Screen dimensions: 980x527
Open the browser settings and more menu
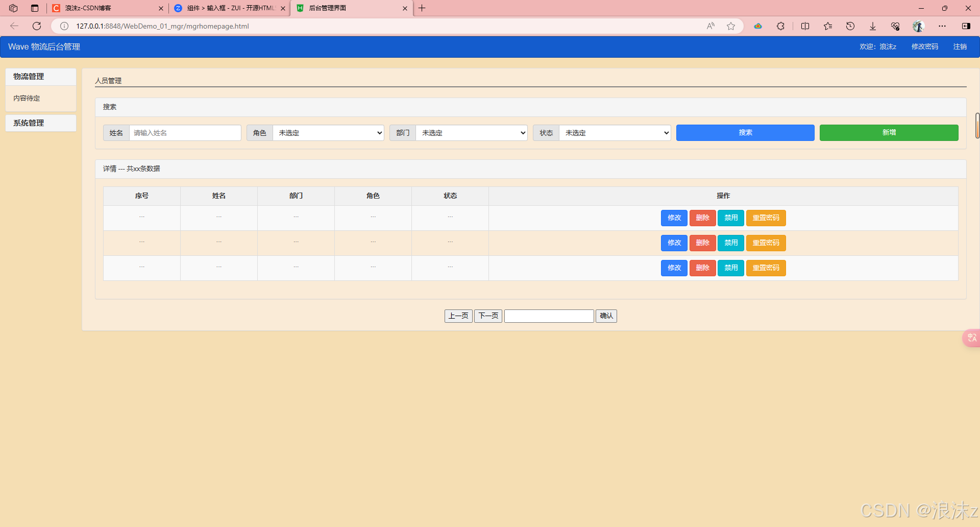pyautogui.click(x=942, y=26)
